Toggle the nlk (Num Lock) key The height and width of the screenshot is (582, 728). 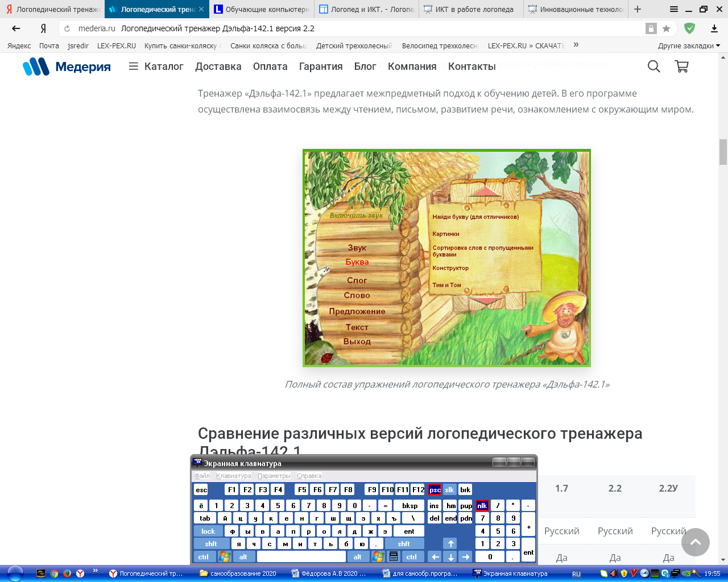tap(482, 505)
